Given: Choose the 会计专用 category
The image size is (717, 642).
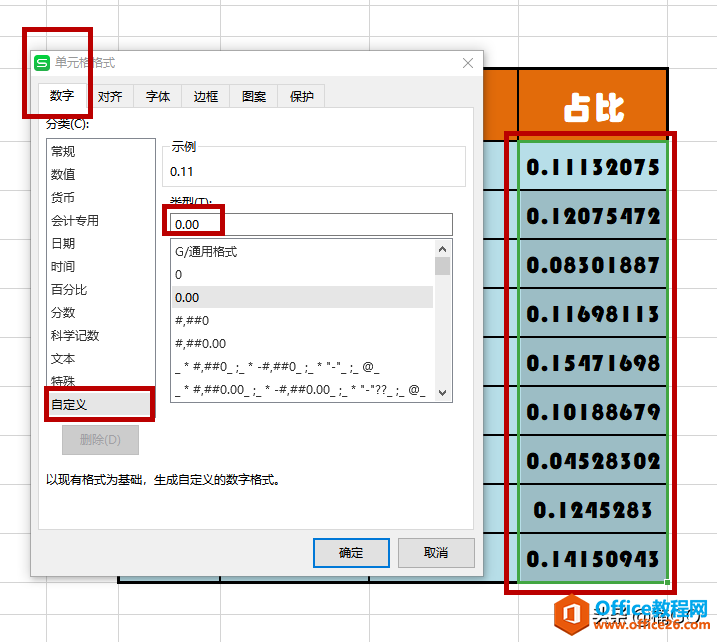Looking at the screenshot, I should pyautogui.click(x=101, y=220).
